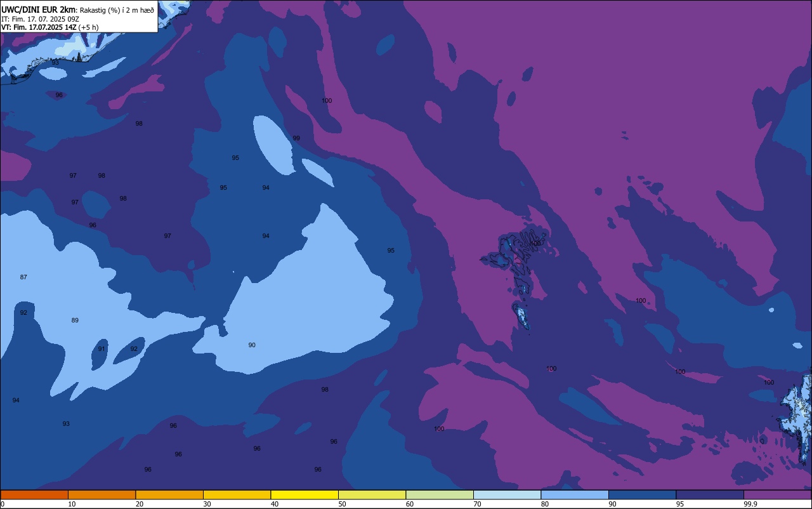Screen dimensions: 812x509
Task: Select the 89 humidity value on the map
Action: click(75, 321)
